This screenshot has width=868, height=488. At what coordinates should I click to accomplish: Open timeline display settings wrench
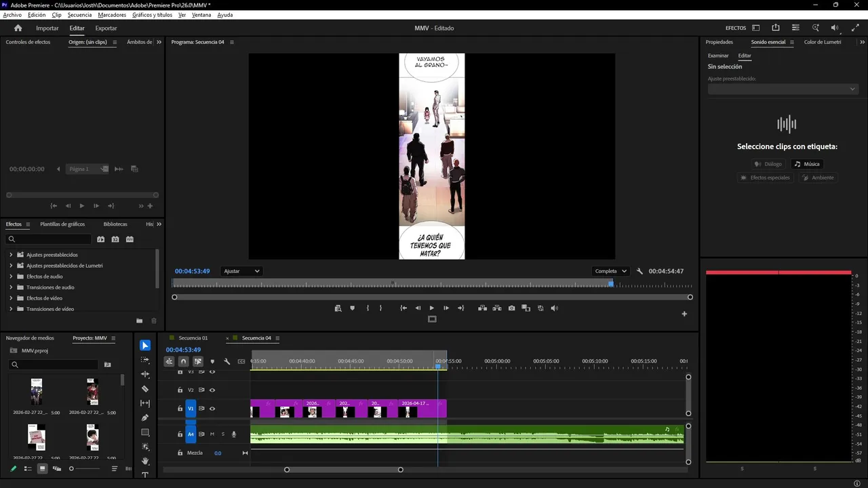coord(227,361)
